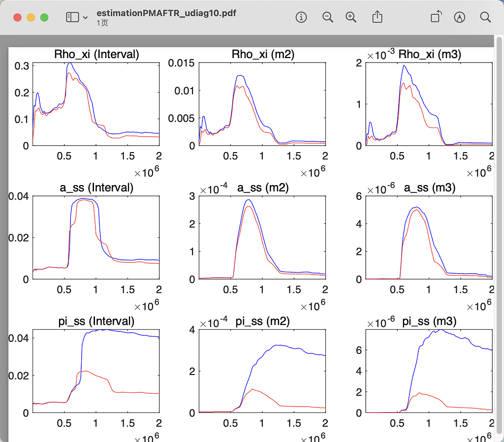Open the Markup toolbar
504x442 pixels.
[x=459, y=17]
